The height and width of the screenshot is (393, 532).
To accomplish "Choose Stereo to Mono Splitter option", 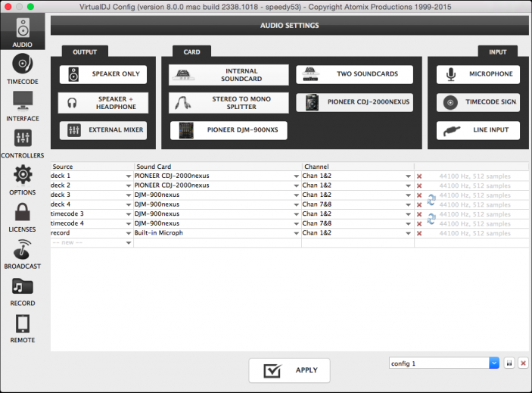I will click(x=229, y=103).
